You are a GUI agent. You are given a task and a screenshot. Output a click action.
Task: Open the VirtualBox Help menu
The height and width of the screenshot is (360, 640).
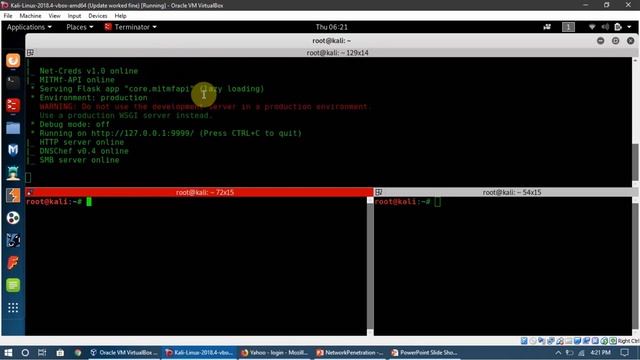(x=120, y=16)
